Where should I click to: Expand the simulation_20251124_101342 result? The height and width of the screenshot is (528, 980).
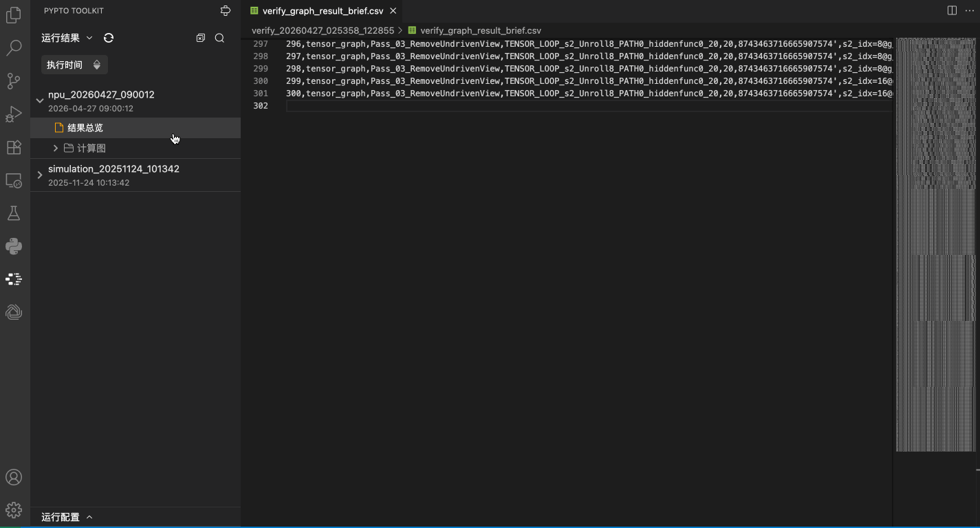[40, 175]
